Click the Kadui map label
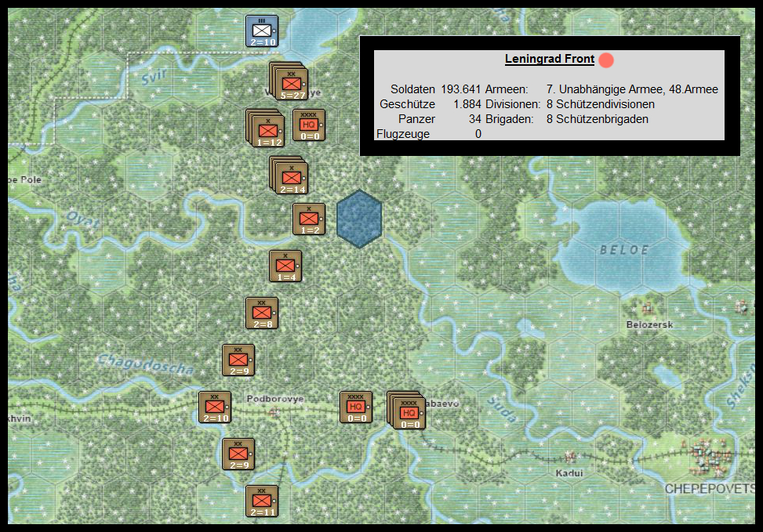 (569, 473)
